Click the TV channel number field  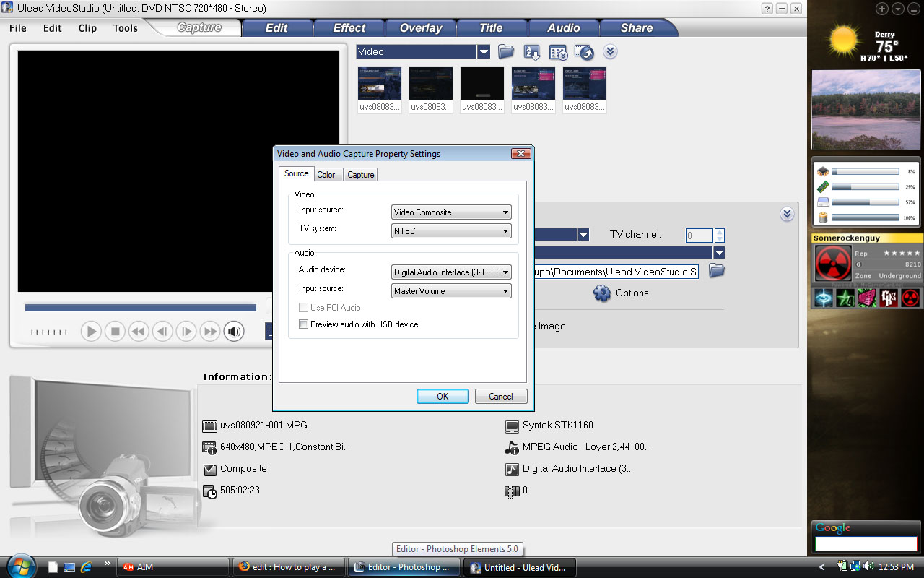click(x=699, y=236)
